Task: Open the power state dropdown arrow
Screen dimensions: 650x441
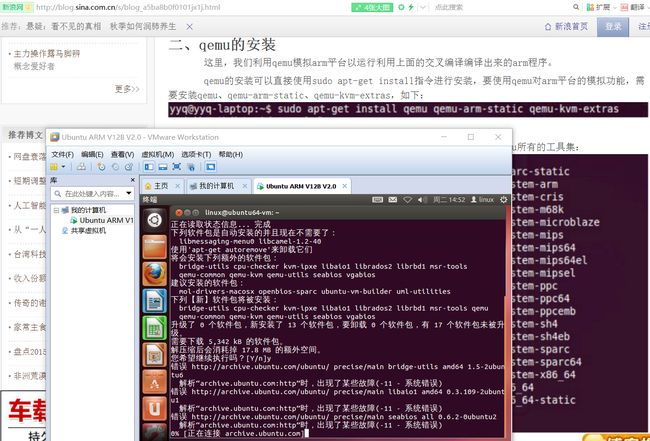Action: [x=63, y=167]
